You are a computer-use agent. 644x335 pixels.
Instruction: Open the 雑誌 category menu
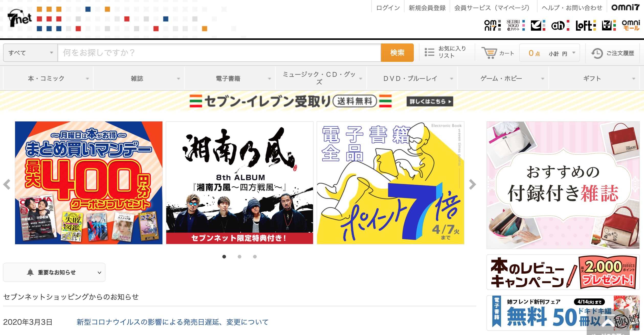tap(139, 78)
